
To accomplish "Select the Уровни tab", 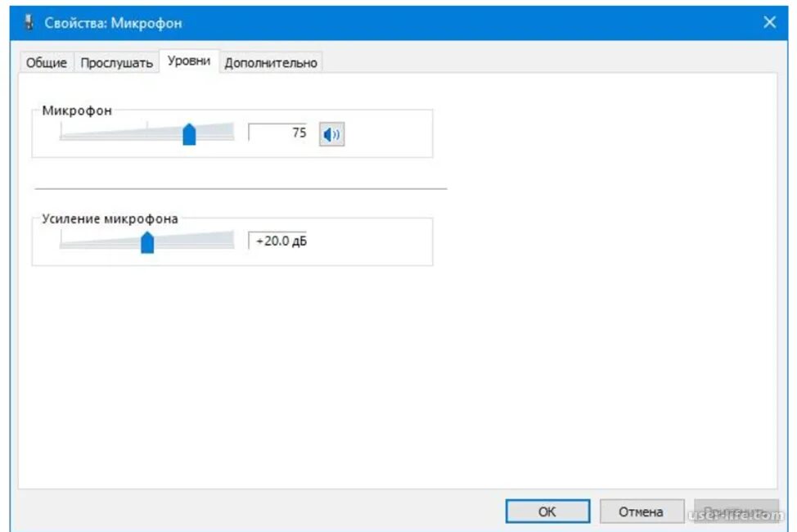I will click(189, 61).
